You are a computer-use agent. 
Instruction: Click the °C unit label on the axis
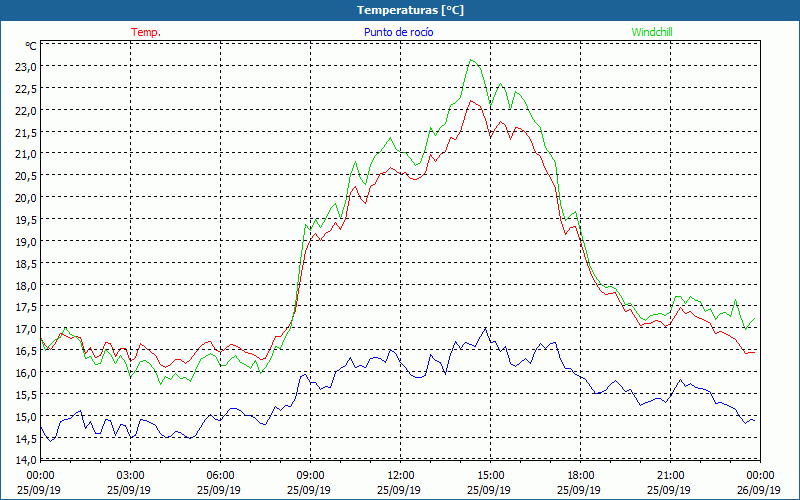pyautogui.click(x=31, y=46)
